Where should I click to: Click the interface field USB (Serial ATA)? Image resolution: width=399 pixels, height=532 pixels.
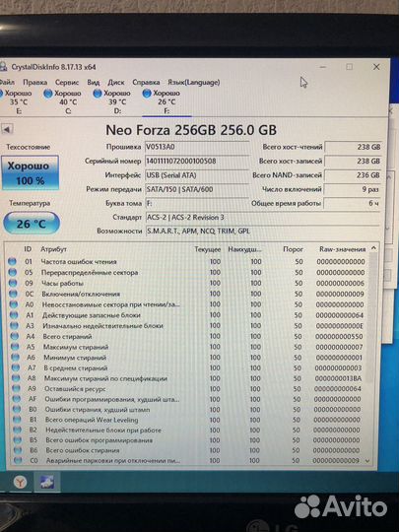pos(197,175)
